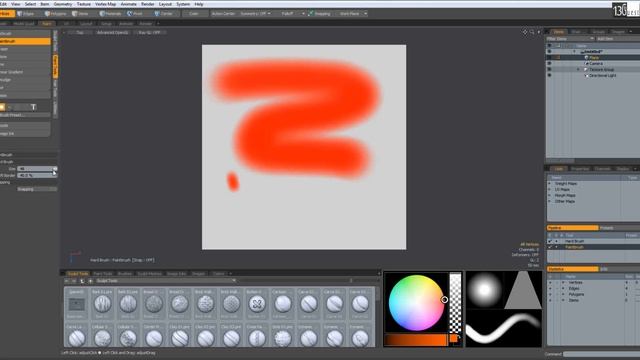Open the Falloff dropdown
The width and height of the screenshot is (640, 360).
click(x=292, y=13)
